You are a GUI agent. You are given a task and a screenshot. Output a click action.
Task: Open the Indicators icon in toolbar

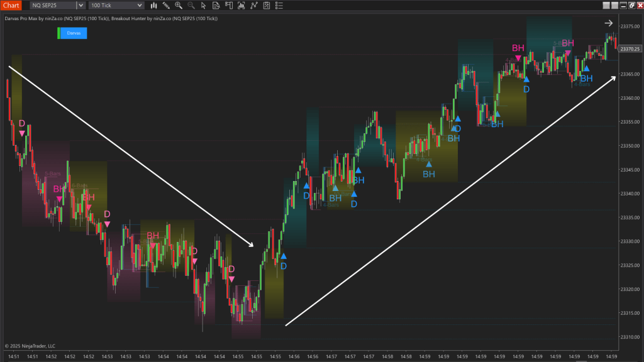241,6
